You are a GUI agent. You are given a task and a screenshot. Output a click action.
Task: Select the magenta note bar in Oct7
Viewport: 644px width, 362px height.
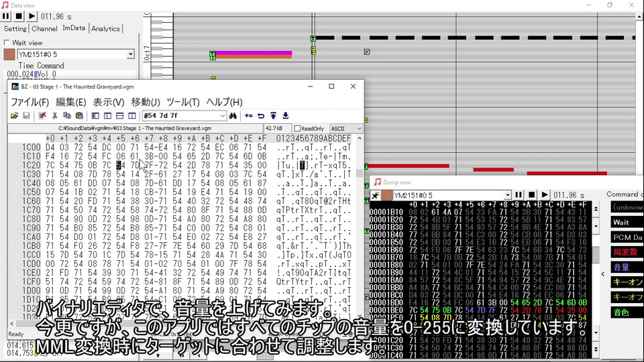(x=254, y=53)
